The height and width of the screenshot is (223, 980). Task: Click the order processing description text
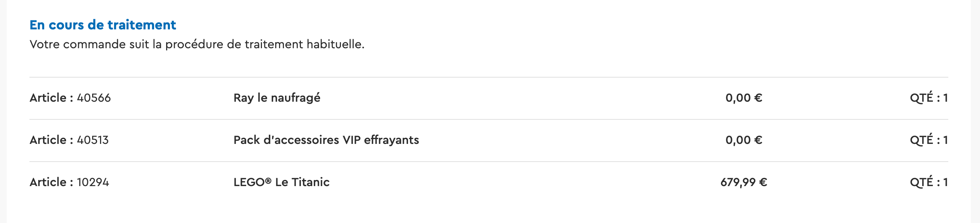point(197,44)
